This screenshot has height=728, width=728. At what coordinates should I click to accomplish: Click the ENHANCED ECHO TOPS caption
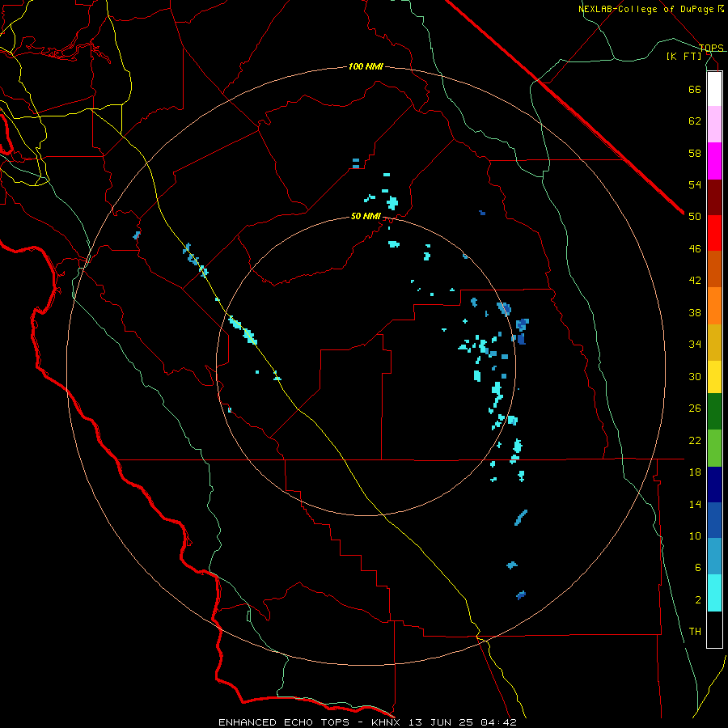[x=284, y=722]
